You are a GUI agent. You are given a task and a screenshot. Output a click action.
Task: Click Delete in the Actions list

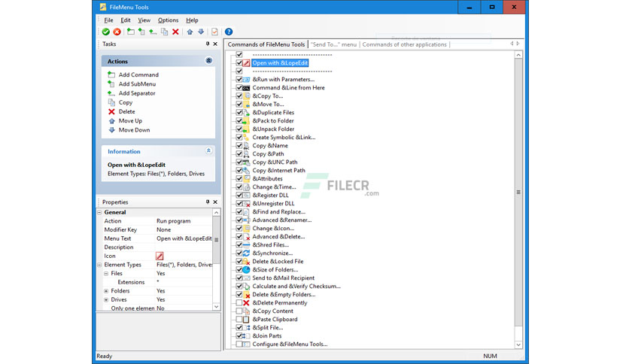[126, 111]
